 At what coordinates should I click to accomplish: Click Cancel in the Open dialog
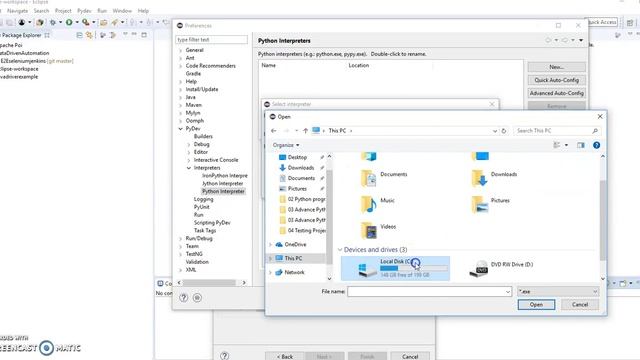click(580, 305)
